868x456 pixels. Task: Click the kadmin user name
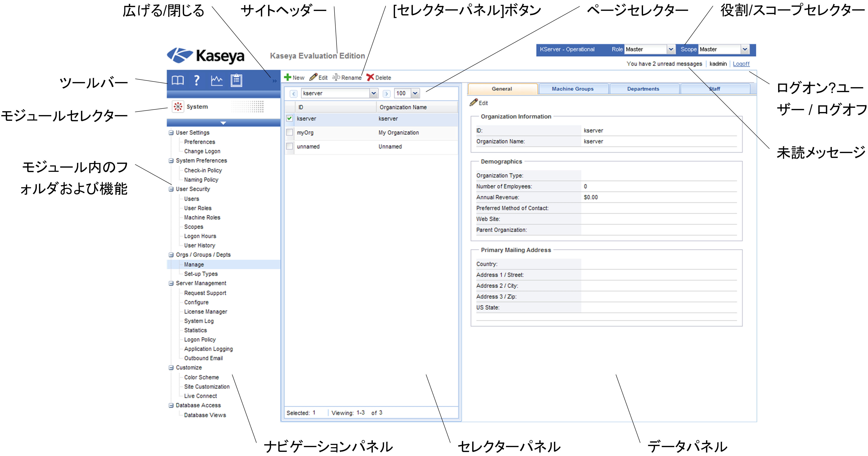click(x=718, y=64)
